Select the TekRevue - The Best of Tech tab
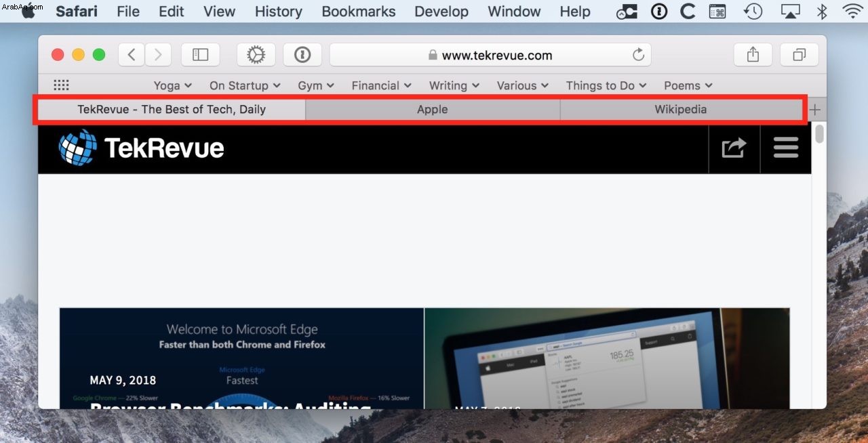Viewport: 868px width, 443px height. pos(172,110)
